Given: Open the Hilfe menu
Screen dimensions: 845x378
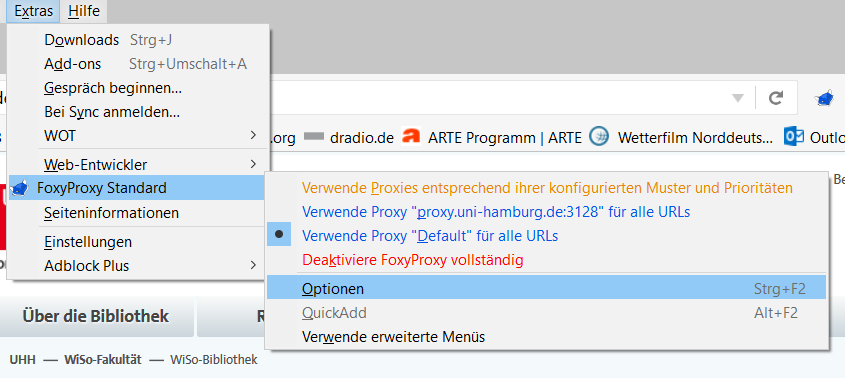Looking at the screenshot, I should point(84,11).
